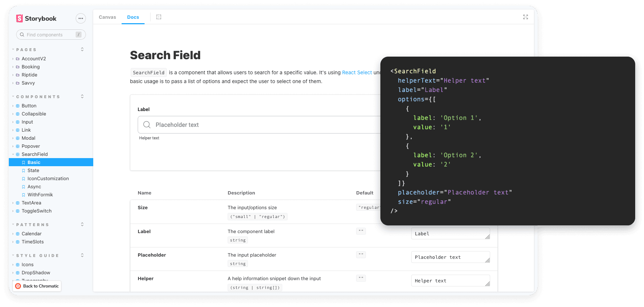Collapse the SearchField tree node

[13, 154]
